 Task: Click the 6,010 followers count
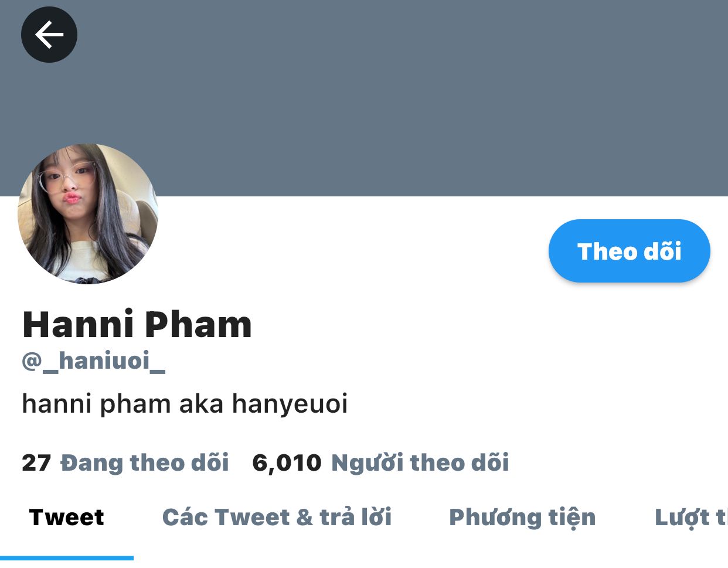point(287,463)
